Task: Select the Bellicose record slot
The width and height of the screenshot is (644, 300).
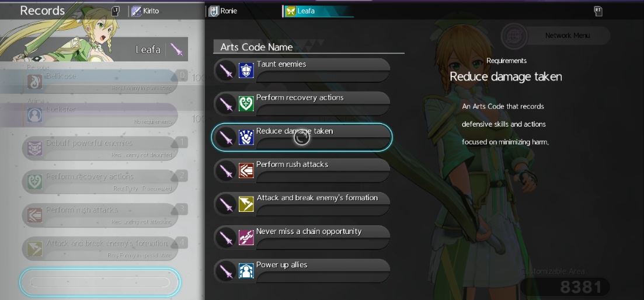Action: pos(100,82)
